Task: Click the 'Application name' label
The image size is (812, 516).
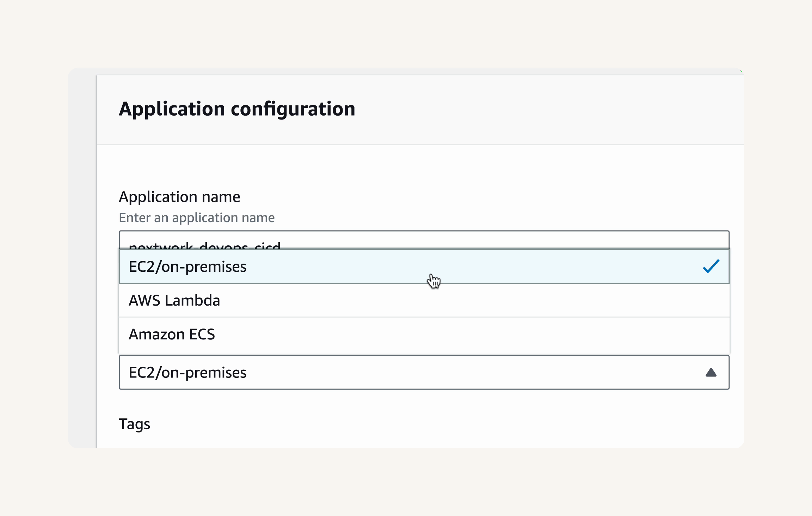Action: tap(179, 197)
